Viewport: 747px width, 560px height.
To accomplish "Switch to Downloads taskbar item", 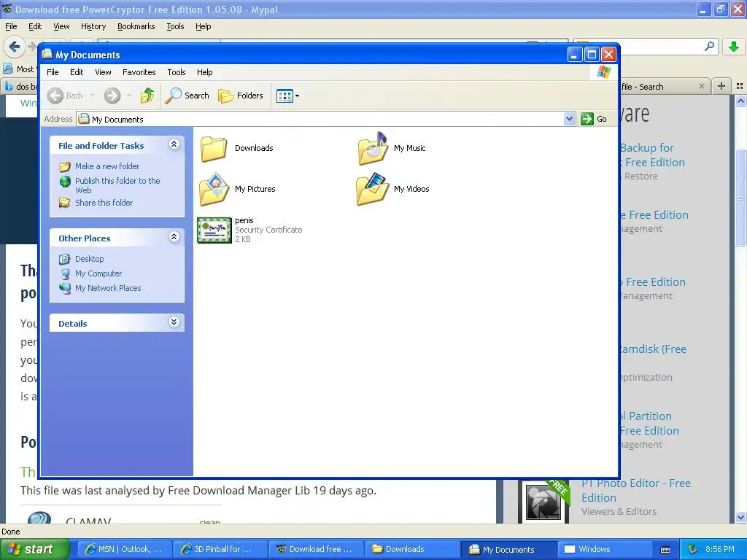I will (411, 550).
